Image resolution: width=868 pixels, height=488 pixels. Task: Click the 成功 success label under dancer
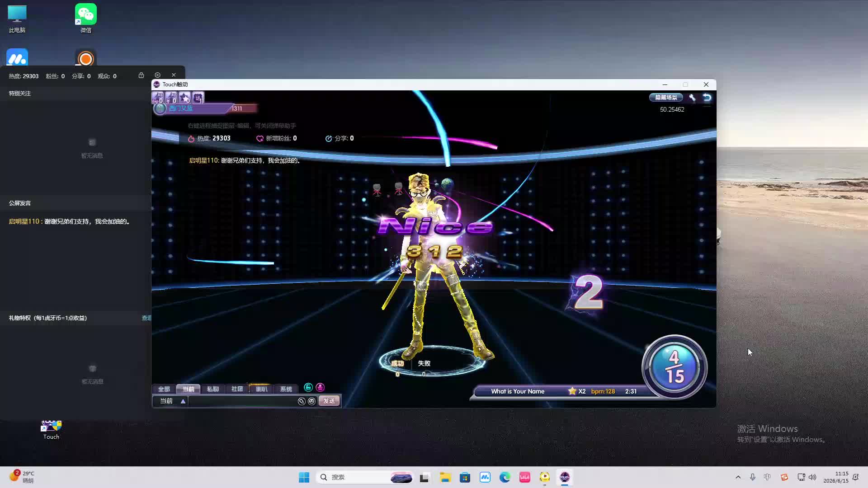[x=397, y=363]
